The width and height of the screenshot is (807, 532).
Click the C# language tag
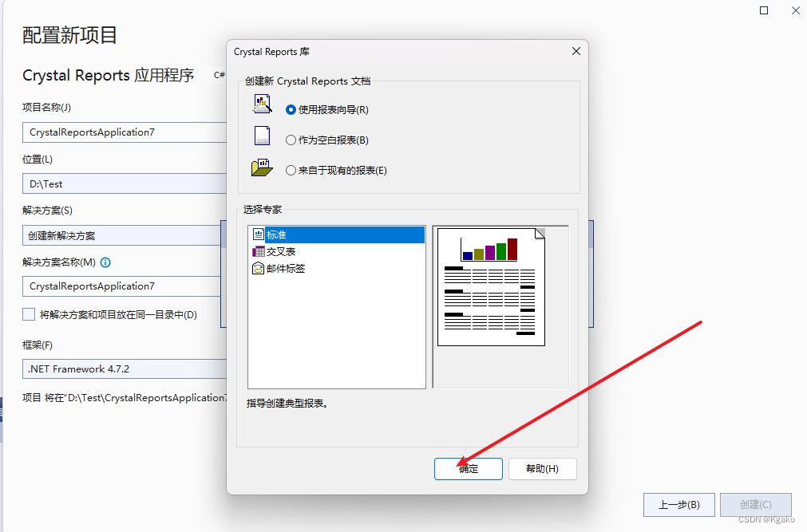(x=219, y=75)
